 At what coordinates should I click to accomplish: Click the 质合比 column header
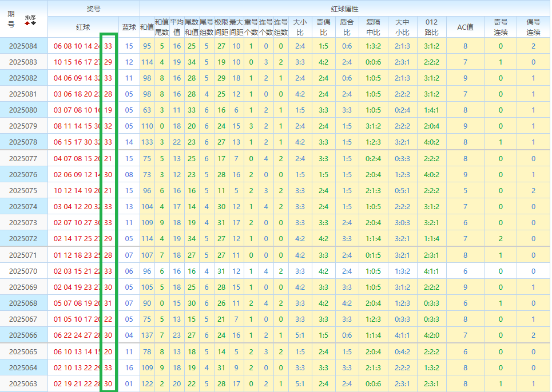click(347, 27)
